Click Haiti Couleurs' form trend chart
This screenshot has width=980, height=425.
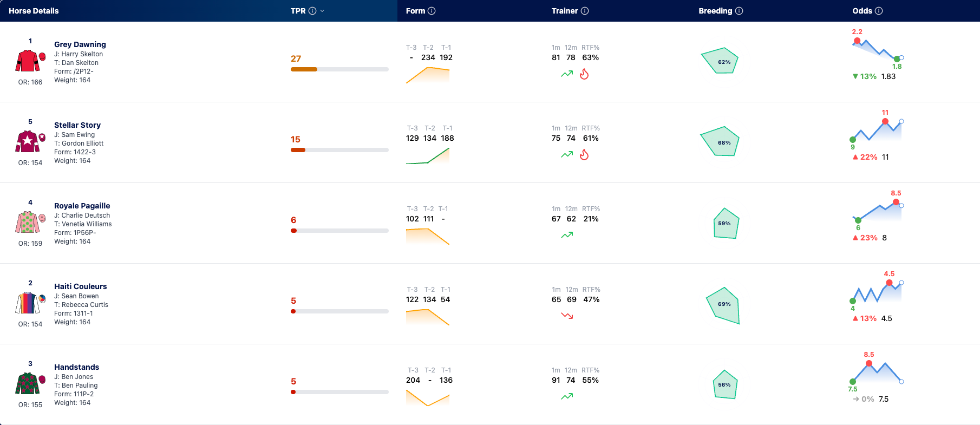coord(428,317)
